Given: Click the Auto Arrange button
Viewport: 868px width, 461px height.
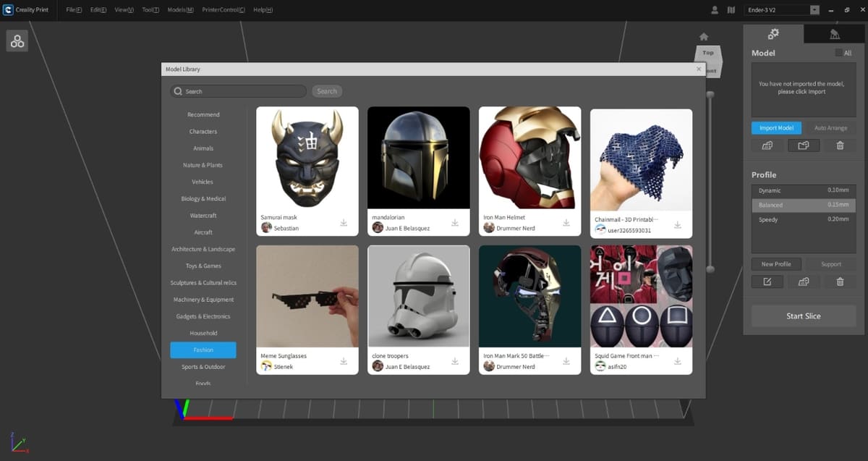Looking at the screenshot, I should click(x=830, y=128).
